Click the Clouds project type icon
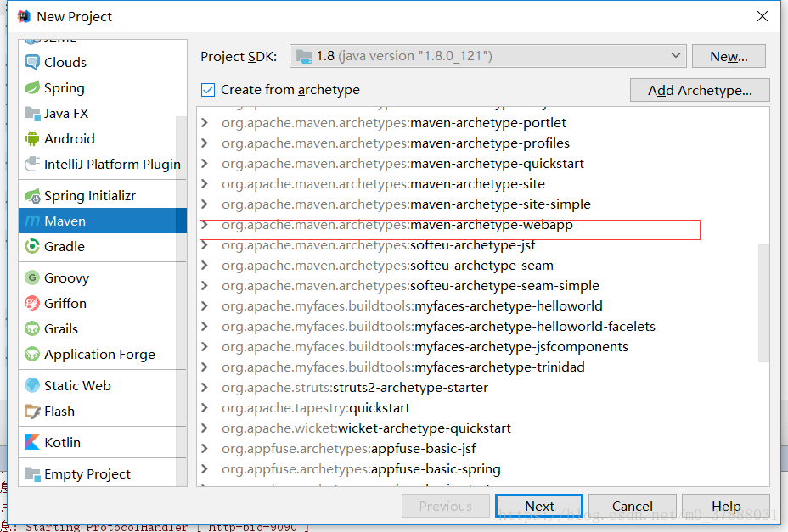788x532 pixels. tap(32, 62)
